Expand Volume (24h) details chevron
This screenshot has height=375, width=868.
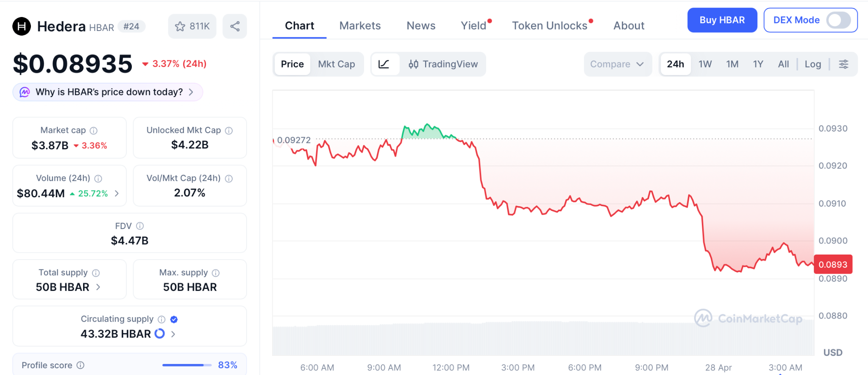(117, 193)
